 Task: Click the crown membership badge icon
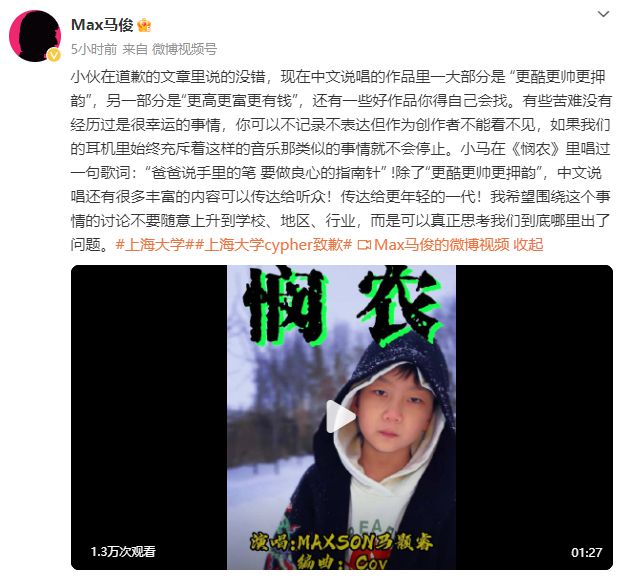tap(144, 25)
